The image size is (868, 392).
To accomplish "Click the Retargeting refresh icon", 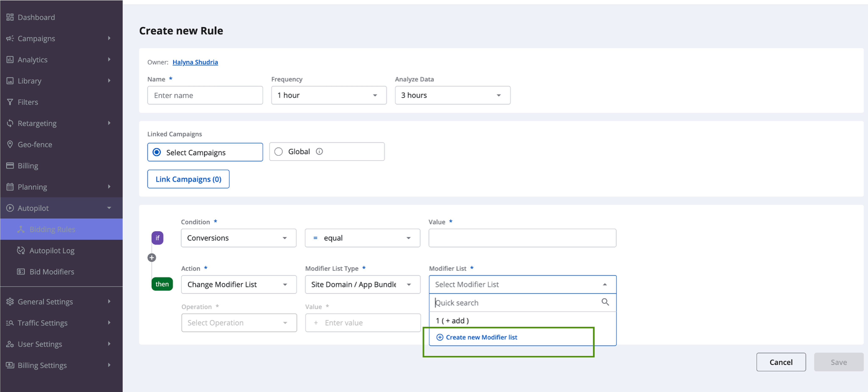I will pyautogui.click(x=10, y=123).
